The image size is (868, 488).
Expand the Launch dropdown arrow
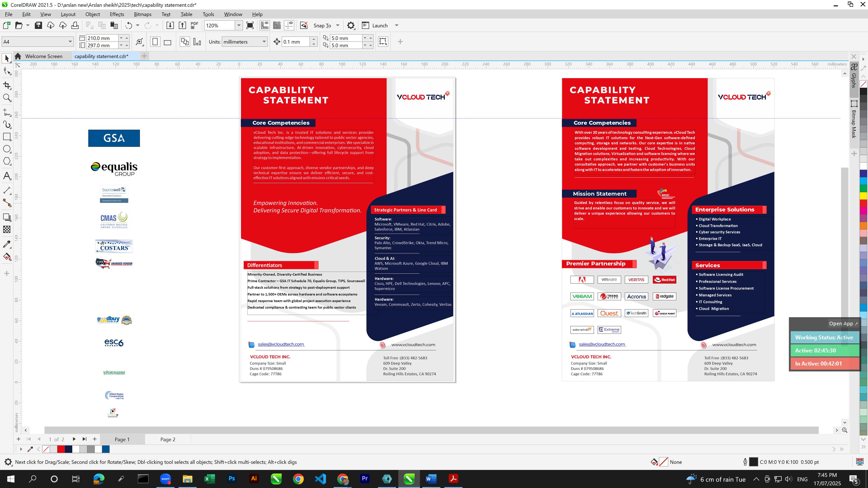(397, 26)
